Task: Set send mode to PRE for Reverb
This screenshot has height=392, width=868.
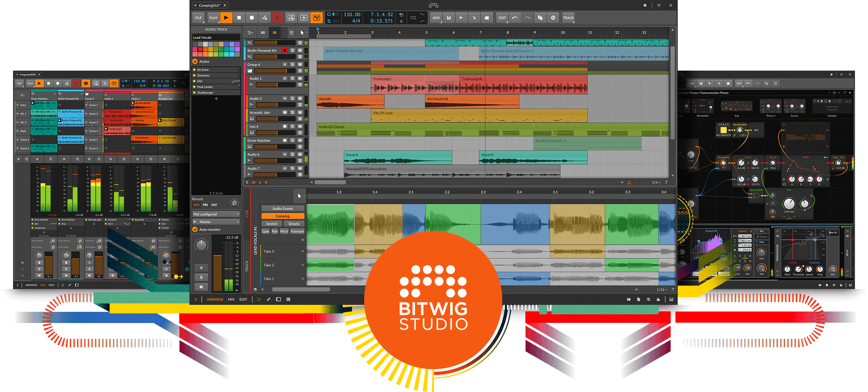Action: pos(205,205)
